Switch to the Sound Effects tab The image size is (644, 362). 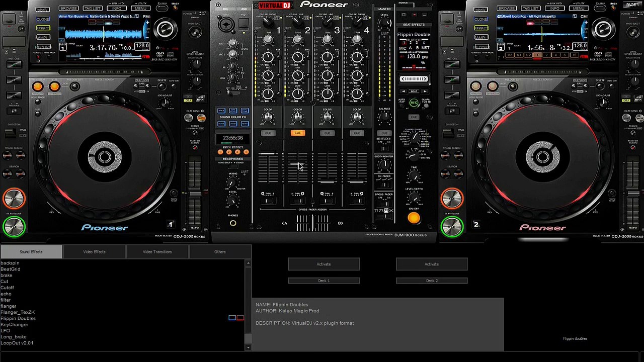click(x=31, y=252)
